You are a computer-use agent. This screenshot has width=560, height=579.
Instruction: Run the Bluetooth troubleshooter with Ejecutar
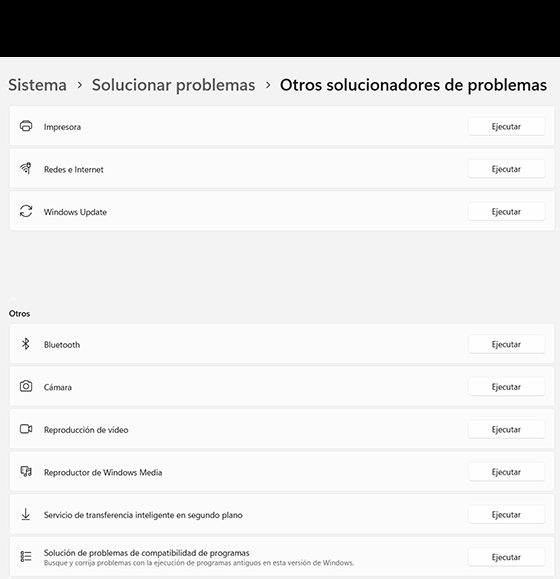tap(506, 344)
